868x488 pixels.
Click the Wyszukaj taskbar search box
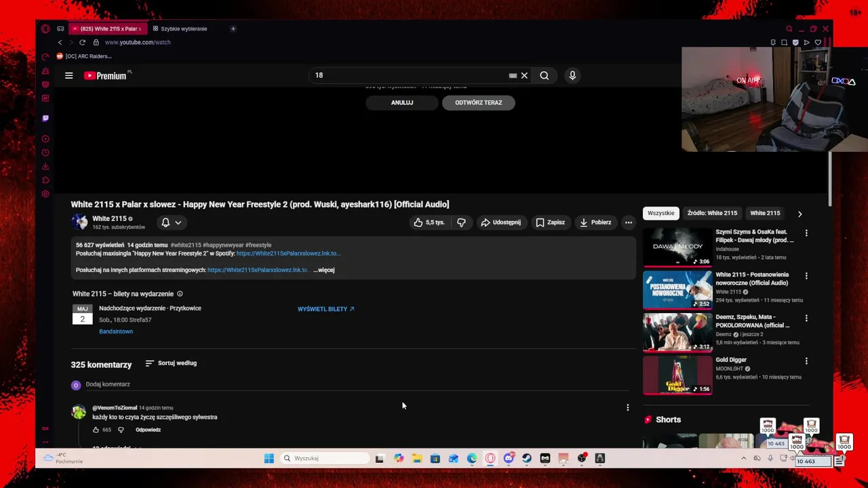click(324, 458)
